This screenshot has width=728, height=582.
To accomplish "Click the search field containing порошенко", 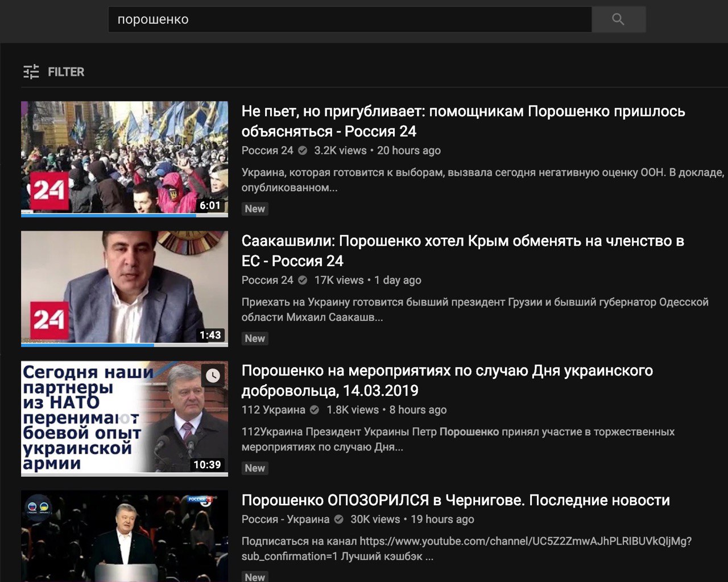I will click(x=350, y=19).
